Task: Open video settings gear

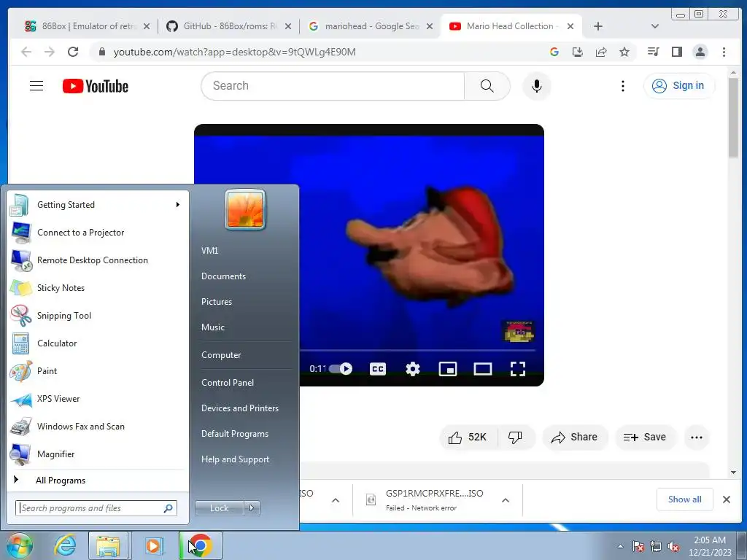Action: tap(413, 368)
